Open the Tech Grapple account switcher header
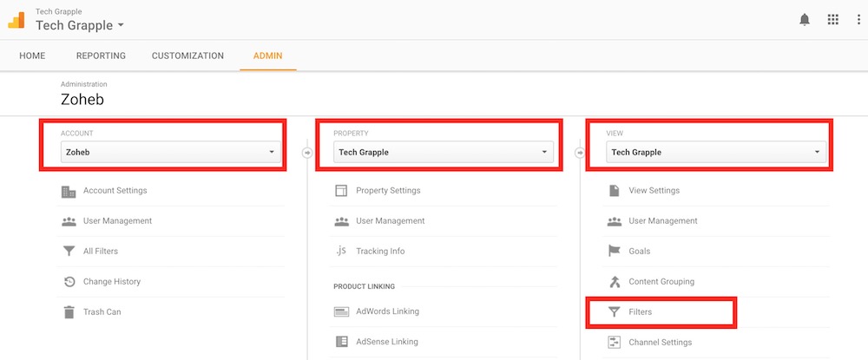868x360 pixels. pyautogui.click(x=79, y=25)
